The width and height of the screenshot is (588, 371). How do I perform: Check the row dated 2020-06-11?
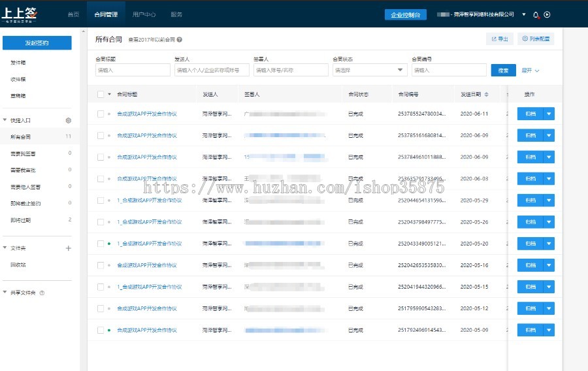tap(101, 114)
